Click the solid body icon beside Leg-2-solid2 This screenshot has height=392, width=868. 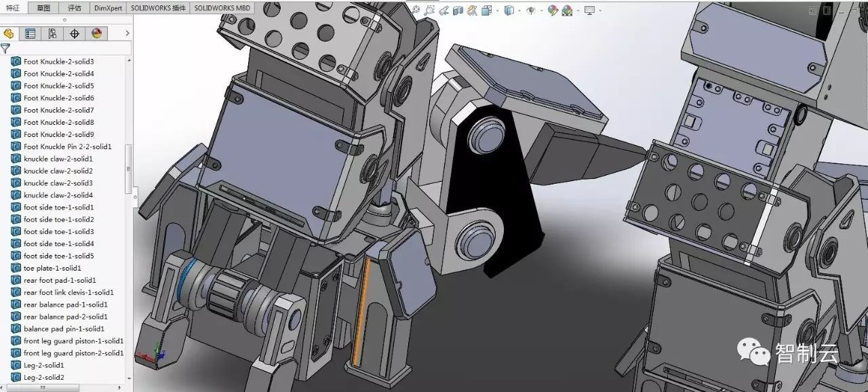[x=16, y=377]
